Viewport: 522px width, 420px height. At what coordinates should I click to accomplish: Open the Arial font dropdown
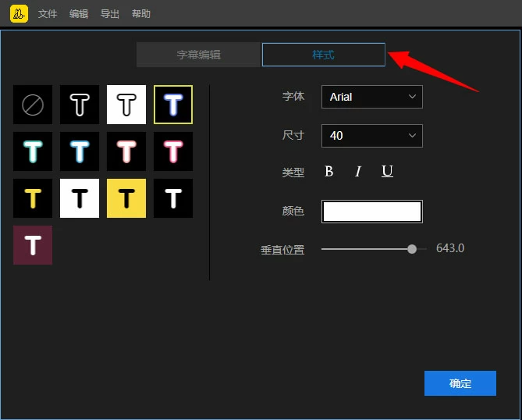click(372, 97)
